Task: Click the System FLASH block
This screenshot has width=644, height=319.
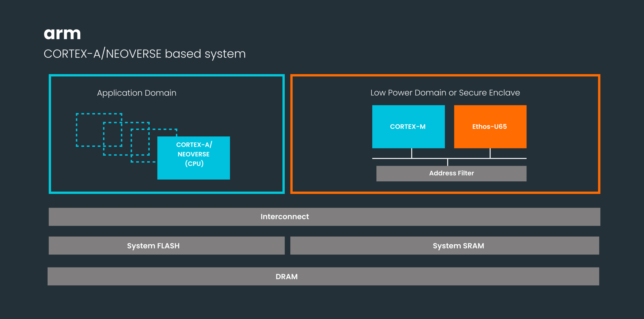Action: (x=167, y=245)
